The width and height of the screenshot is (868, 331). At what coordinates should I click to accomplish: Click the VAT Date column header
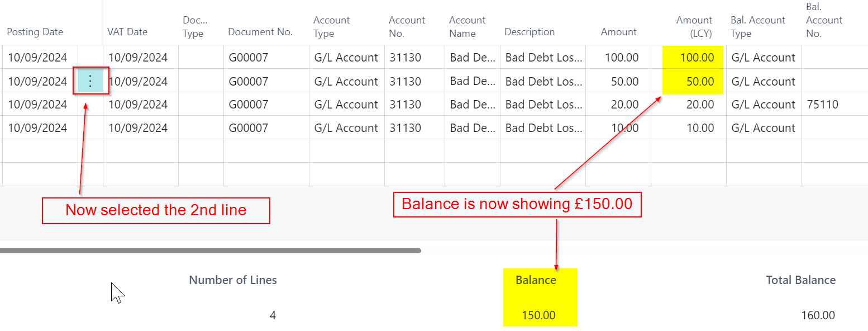point(127,32)
